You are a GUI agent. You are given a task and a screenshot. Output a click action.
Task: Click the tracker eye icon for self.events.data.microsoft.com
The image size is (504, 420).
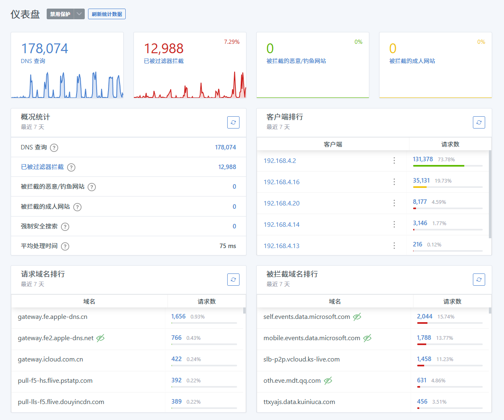pyautogui.click(x=357, y=317)
